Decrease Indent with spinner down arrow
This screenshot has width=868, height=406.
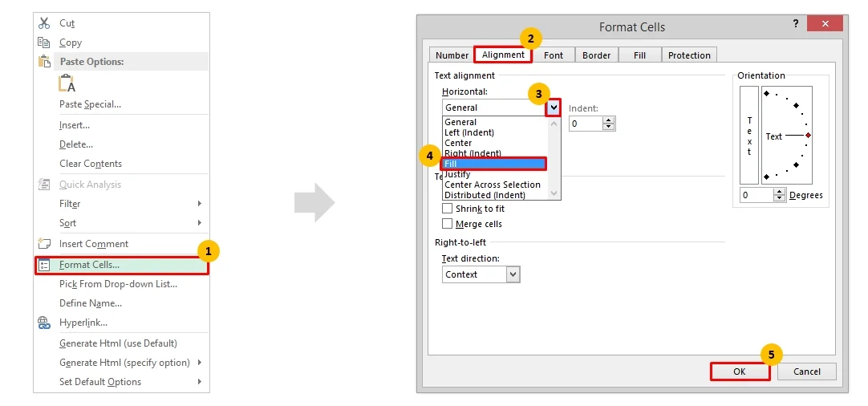(609, 127)
